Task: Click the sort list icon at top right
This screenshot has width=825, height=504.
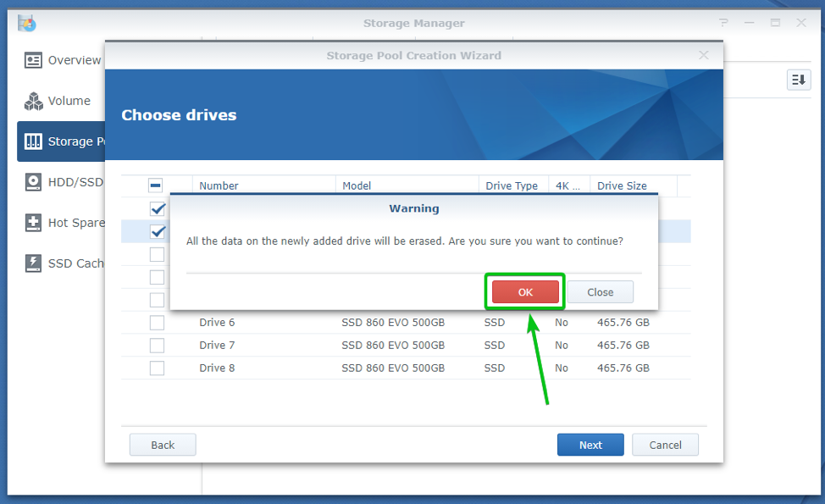Action: (799, 80)
